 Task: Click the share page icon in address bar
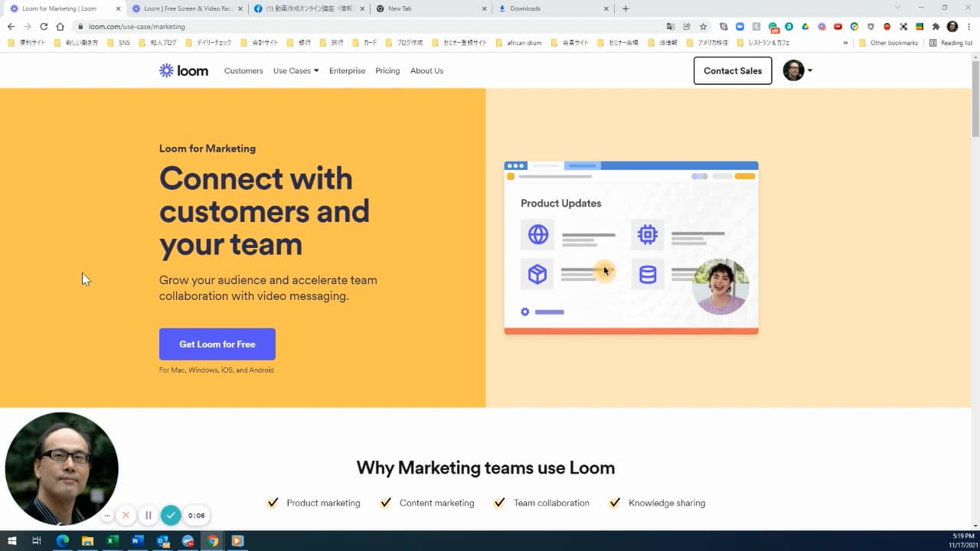[x=687, y=26]
